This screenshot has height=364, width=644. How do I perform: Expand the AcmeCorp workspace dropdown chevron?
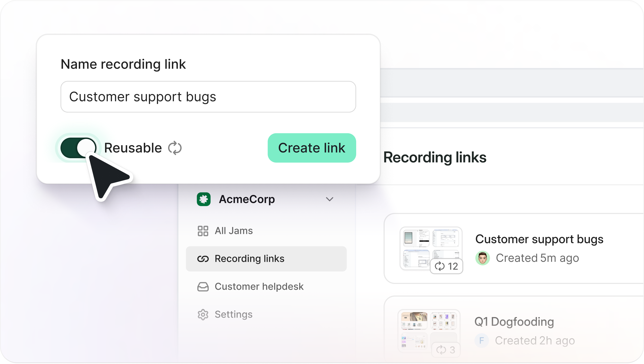click(329, 199)
